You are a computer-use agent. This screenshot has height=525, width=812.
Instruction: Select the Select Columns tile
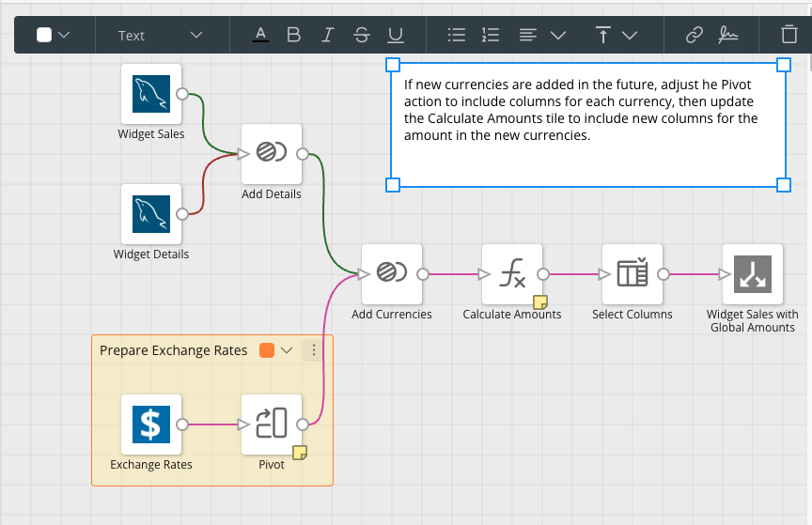pos(632,274)
